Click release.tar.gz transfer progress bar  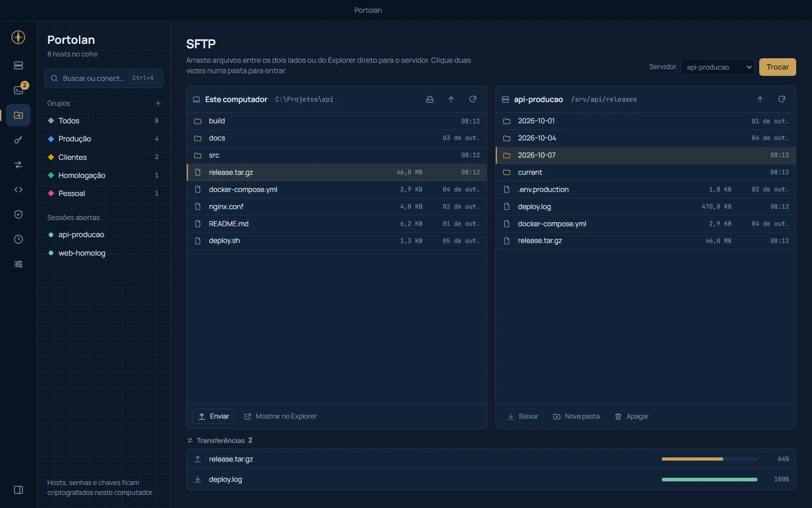point(710,459)
